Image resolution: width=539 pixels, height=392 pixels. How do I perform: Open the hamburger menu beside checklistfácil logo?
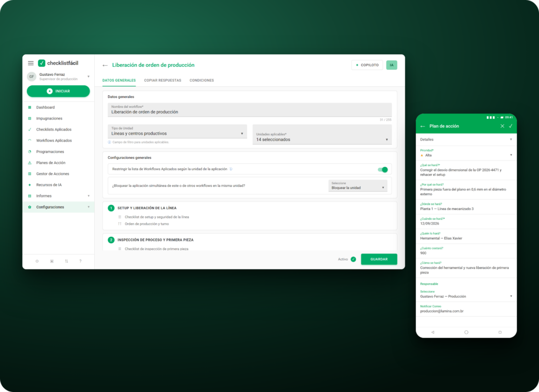[31, 63]
